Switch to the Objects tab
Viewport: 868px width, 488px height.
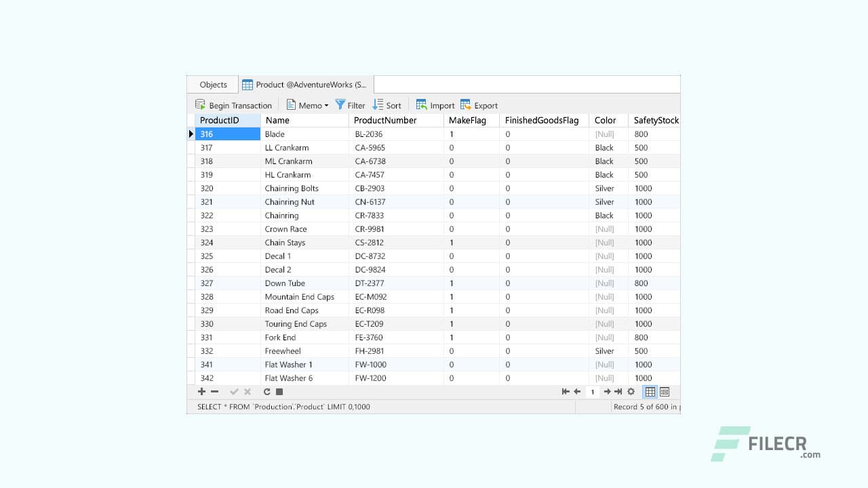(x=212, y=84)
